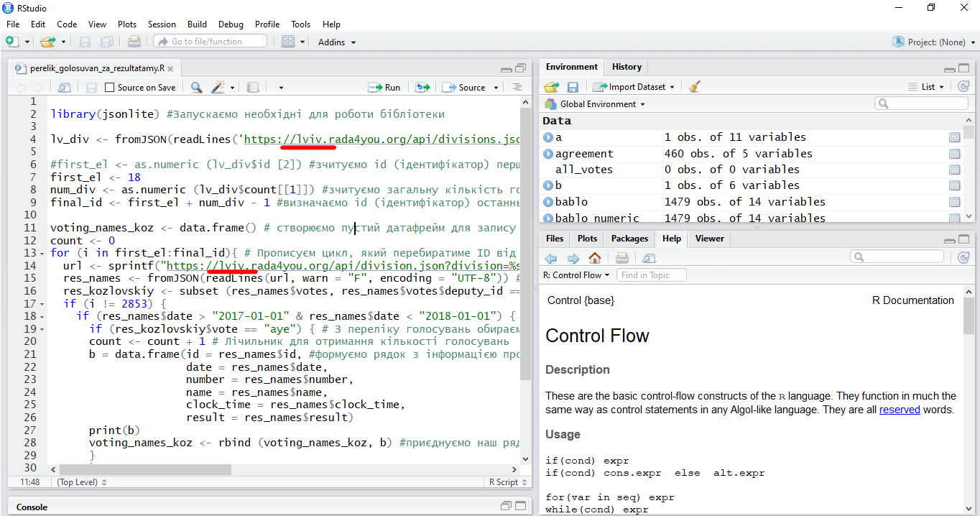The height and width of the screenshot is (516, 980).
Task: Click the Source button
Action: pyautogui.click(x=465, y=88)
